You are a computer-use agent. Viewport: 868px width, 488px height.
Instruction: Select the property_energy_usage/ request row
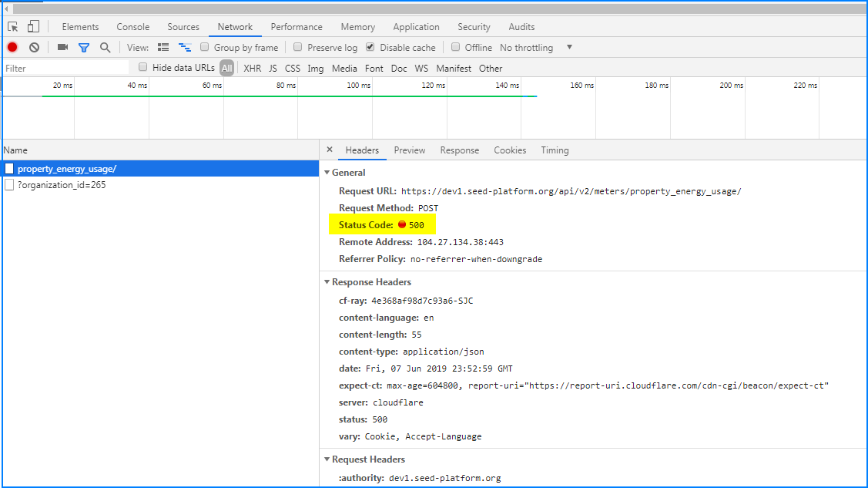click(160, 168)
